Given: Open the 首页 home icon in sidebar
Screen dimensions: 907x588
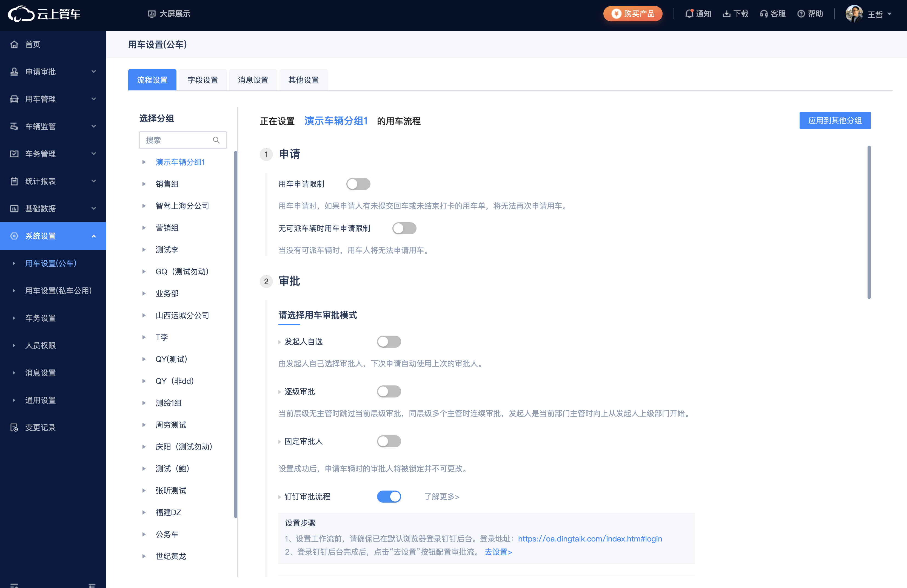Looking at the screenshot, I should (x=14, y=44).
